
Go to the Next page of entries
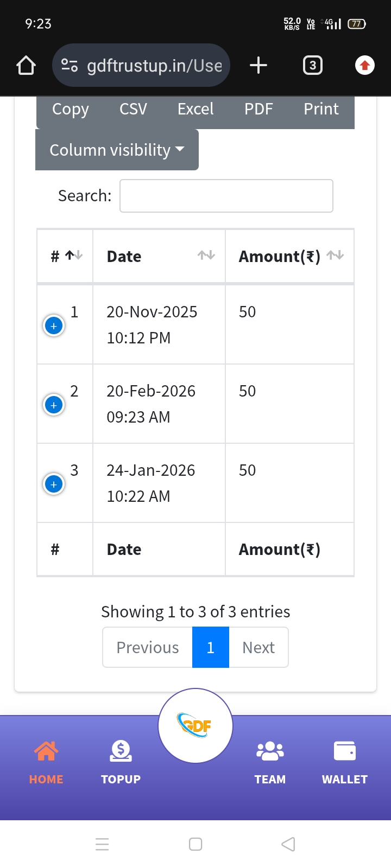[x=258, y=647]
